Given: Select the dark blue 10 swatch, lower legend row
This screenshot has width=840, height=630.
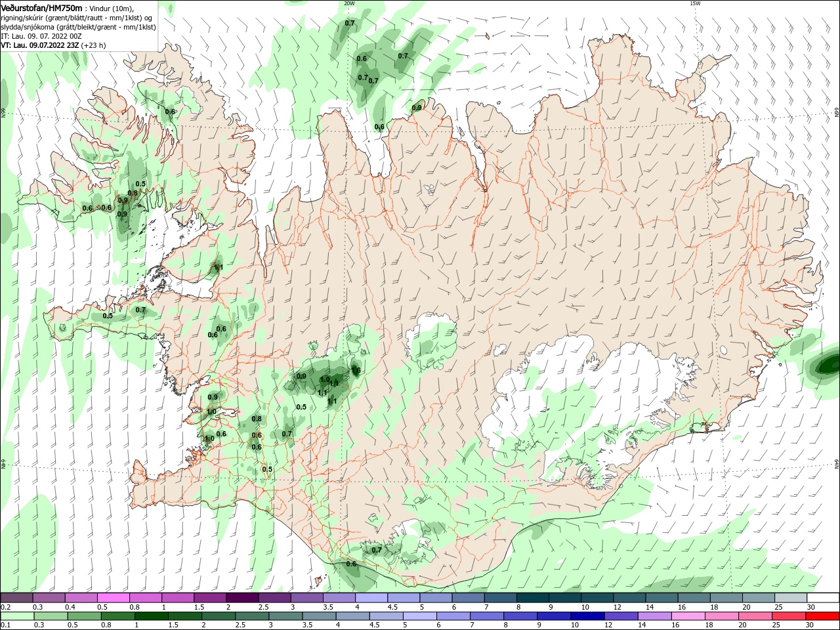Looking at the screenshot, I should tap(587, 616).
